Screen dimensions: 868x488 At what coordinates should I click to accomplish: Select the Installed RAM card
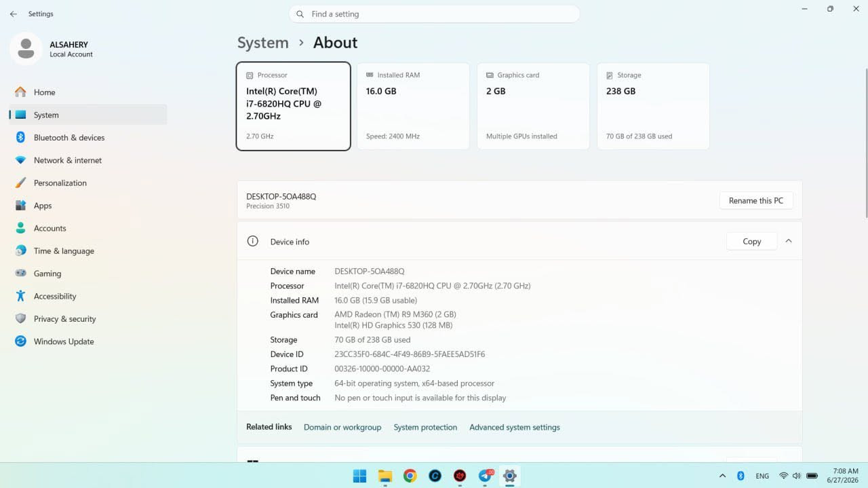(413, 106)
